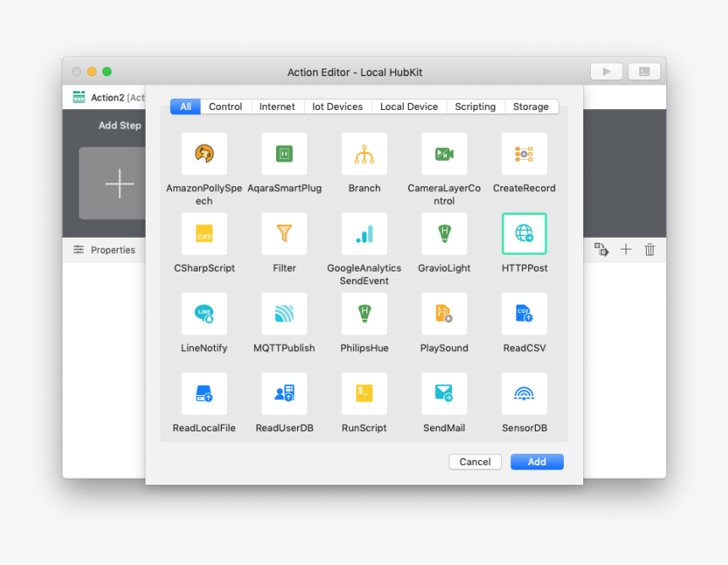Screen dimensions: 728x565
Task: Select the highlighted HTTPPost component
Action: [524, 234]
